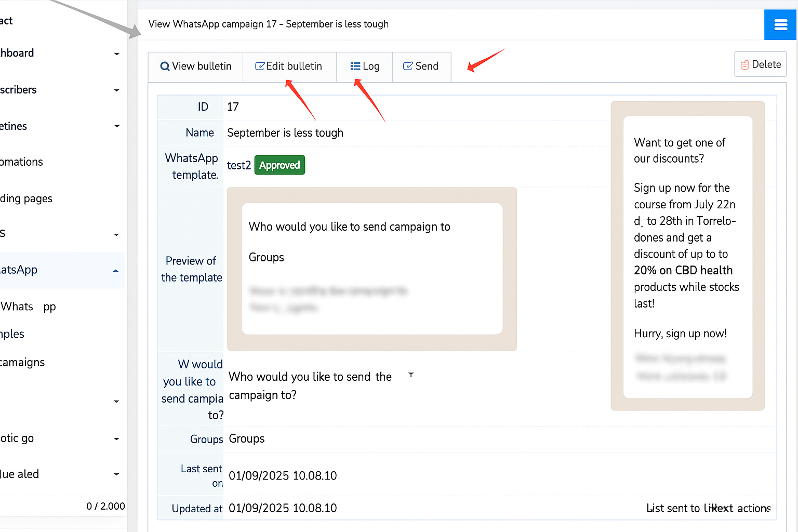
Task: Expand the "scribers" sidebar menu caret
Action: pyautogui.click(x=116, y=90)
